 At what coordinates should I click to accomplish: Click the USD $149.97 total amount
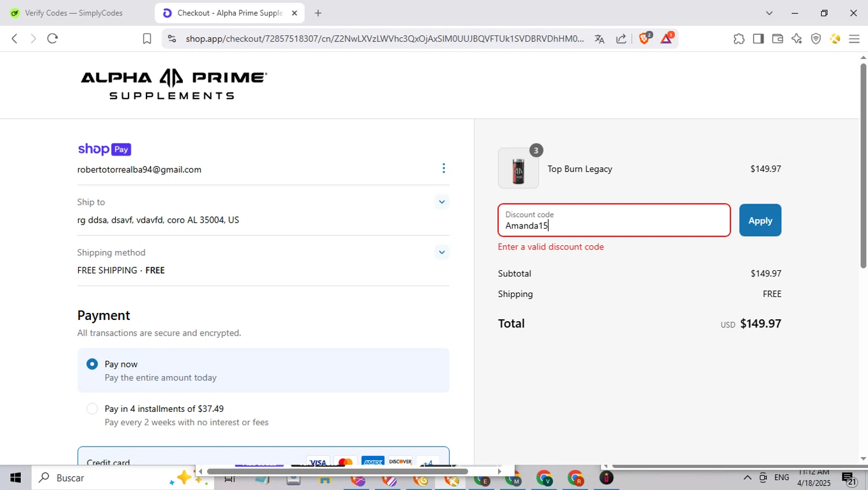click(x=751, y=324)
